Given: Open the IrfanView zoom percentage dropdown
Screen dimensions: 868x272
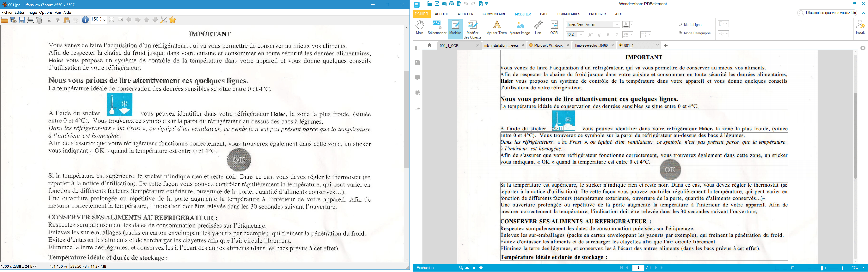Looking at the screenshot, I should click(105, 20).
